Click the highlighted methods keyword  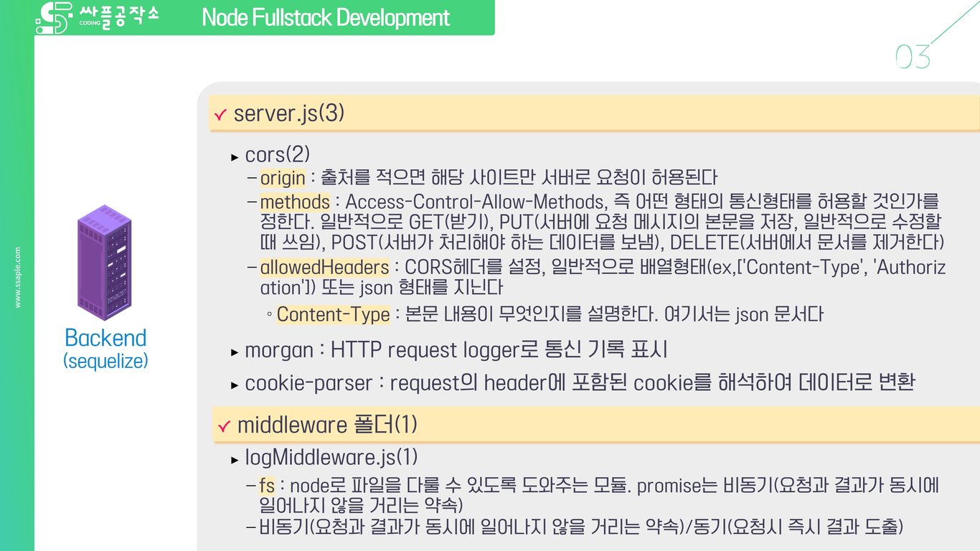(295, 202)
